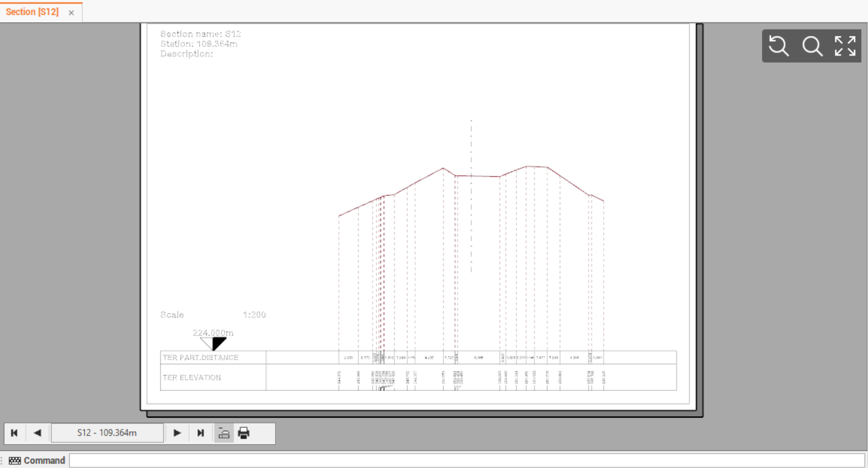Select the TER ELEVATION row label

click(192, 378)
